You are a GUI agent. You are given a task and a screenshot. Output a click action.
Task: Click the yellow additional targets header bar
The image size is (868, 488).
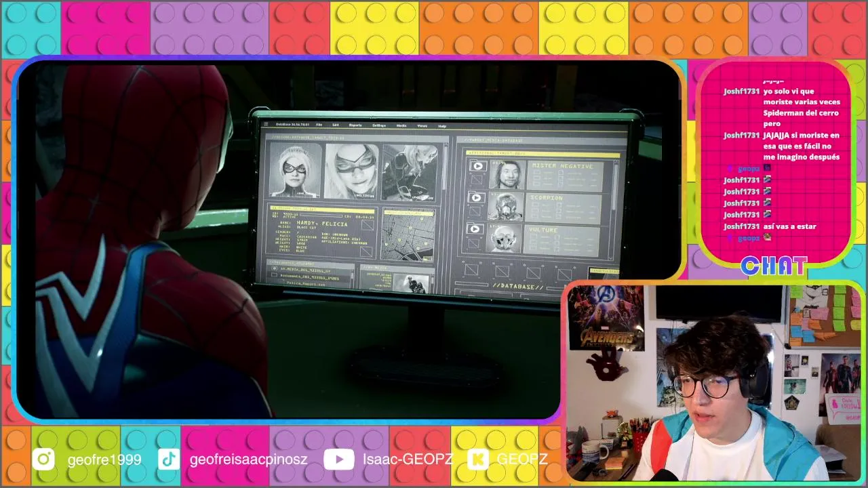pyautogui.click(x=542, y=155)
